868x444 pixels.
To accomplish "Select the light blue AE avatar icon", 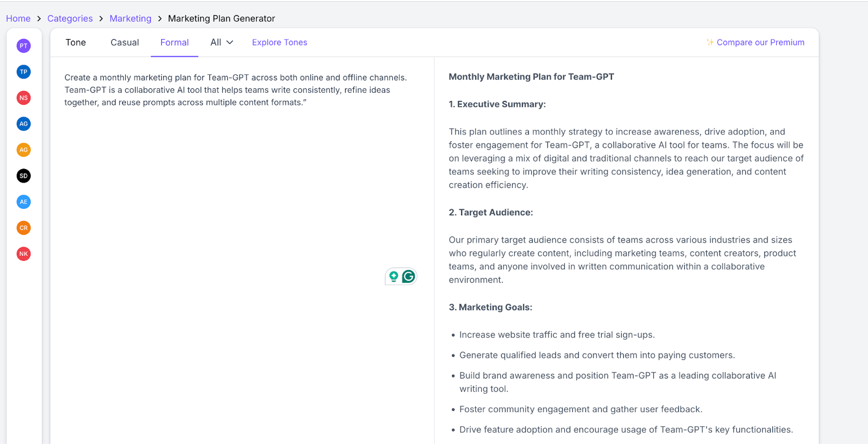I will [23, 202].
